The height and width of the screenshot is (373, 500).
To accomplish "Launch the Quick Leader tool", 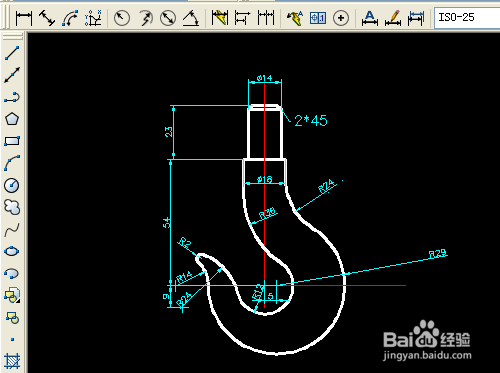I will (x=295, y=18).
